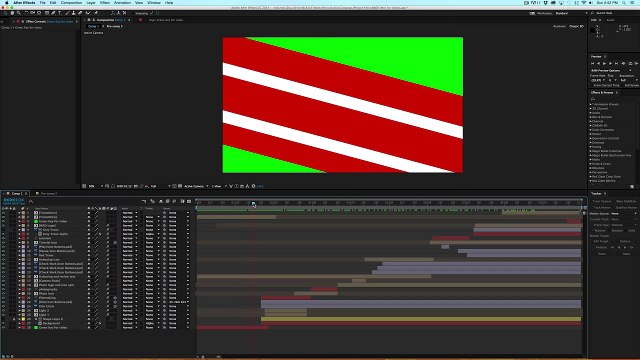Select the Hand tool
The height and width of the screenshot is (360, 640).
12,13
